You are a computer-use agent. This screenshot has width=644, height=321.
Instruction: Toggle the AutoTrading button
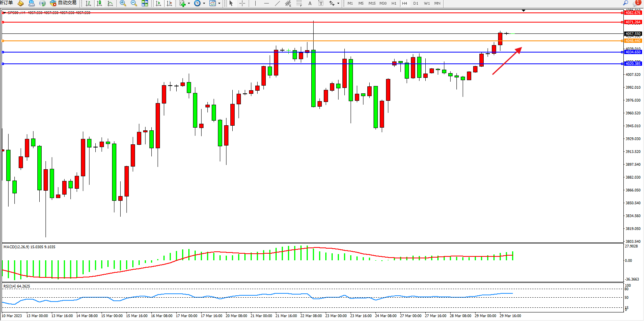[x=63, y=3]
